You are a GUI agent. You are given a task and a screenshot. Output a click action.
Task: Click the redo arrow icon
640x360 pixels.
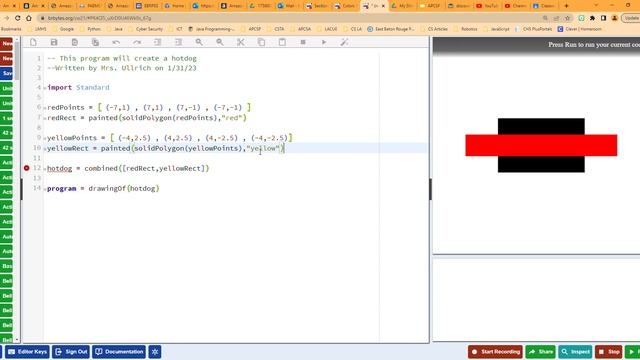tap(137, 42)
